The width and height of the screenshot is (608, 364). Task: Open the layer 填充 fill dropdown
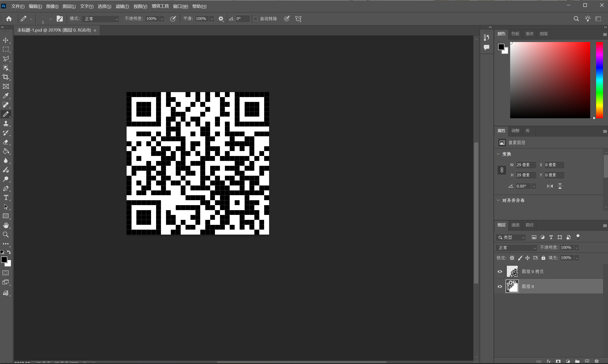coord(577,258)
